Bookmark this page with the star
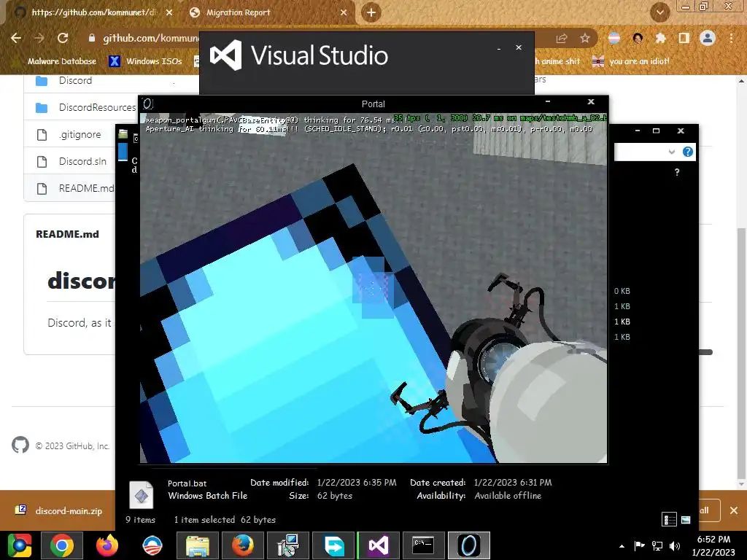The height and width of the screenshot is (560, 747). coord(585,38)
